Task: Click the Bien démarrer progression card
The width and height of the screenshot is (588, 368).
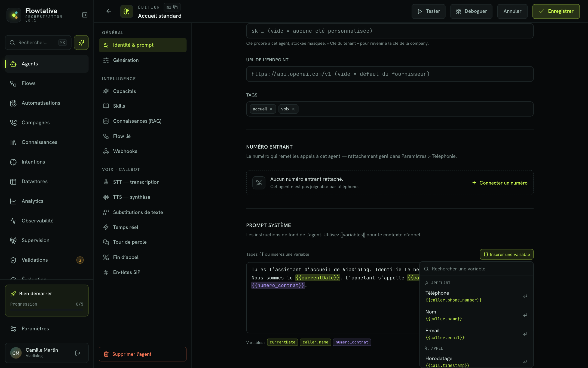Action: coord(47,300)
